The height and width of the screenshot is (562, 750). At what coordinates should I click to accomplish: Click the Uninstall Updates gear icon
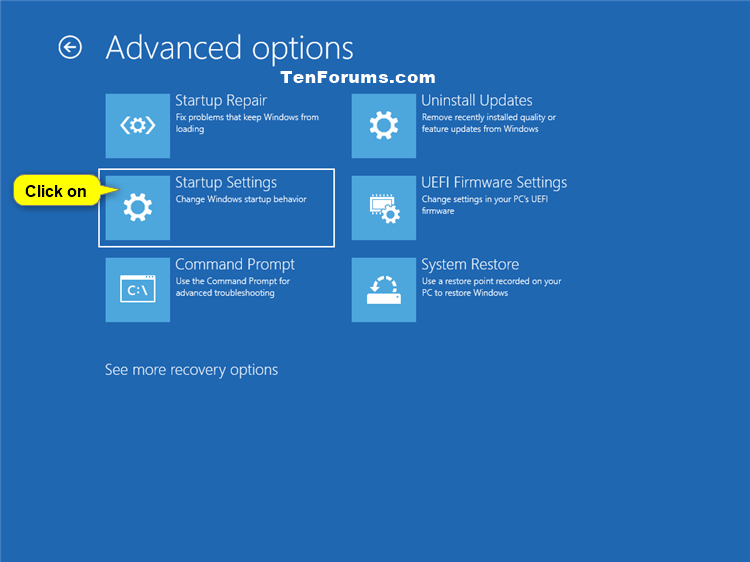(384, 126)
